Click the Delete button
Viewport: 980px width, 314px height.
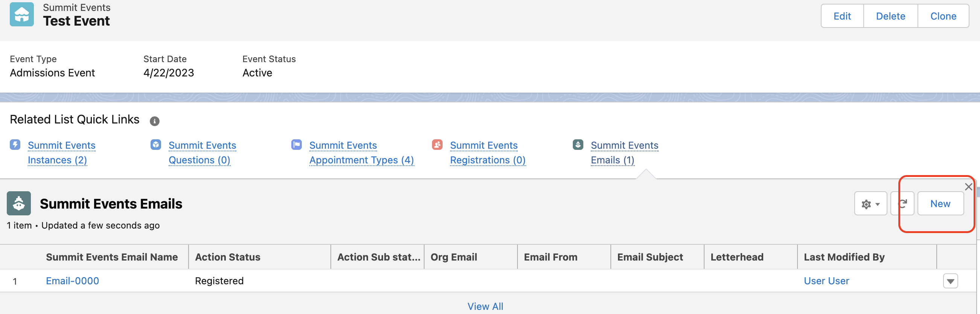890,16
